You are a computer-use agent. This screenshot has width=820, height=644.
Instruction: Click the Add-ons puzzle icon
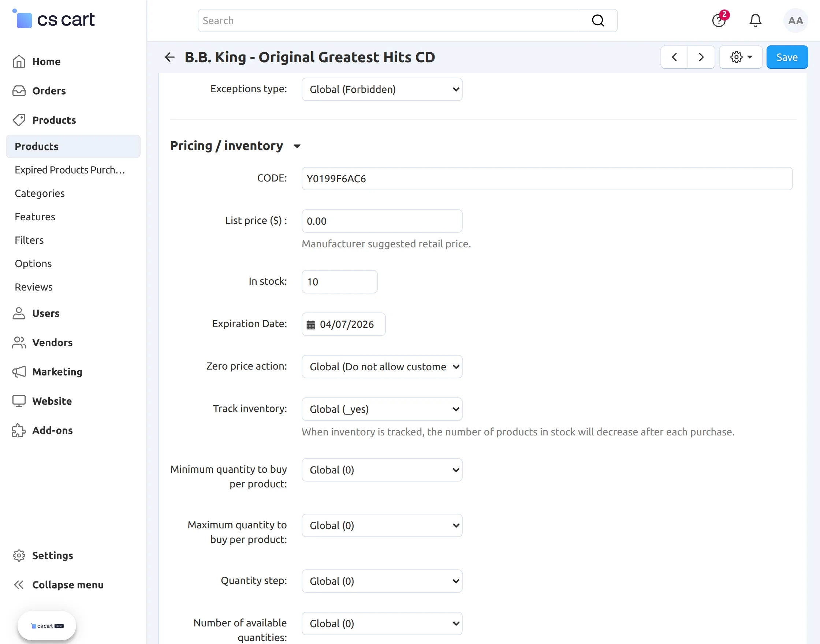tap(19, 430)
